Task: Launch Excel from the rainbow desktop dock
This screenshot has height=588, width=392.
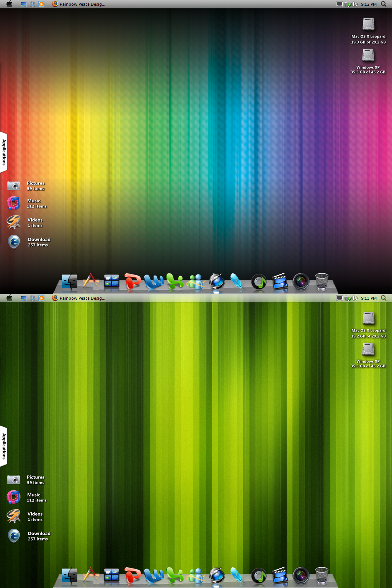Action: tap(175, 282)
